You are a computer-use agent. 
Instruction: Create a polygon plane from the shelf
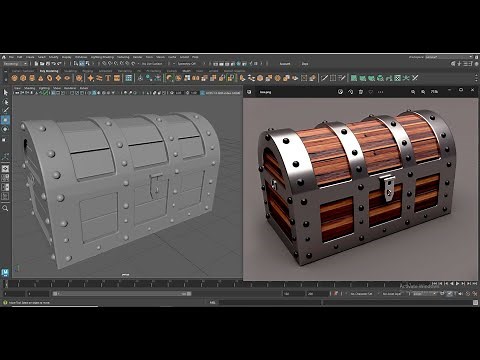point(58,78)
